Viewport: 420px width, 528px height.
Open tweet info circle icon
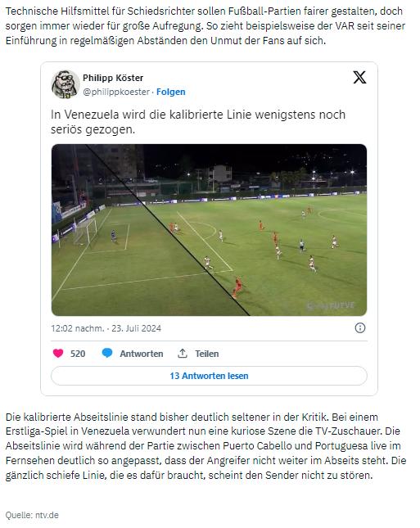coord(360,328)
